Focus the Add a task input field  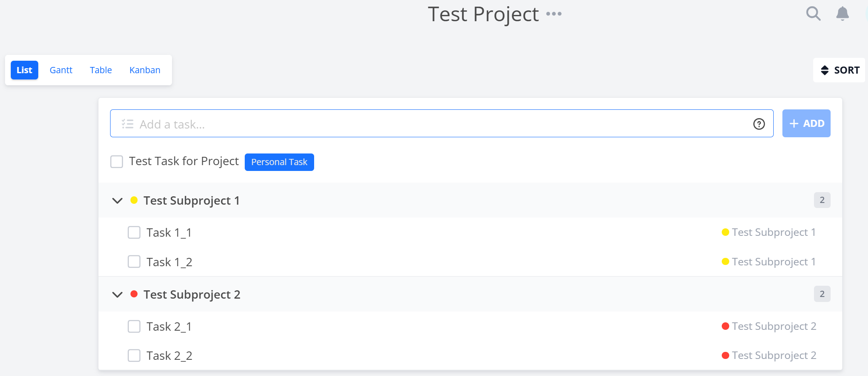(x=442, y=124)
